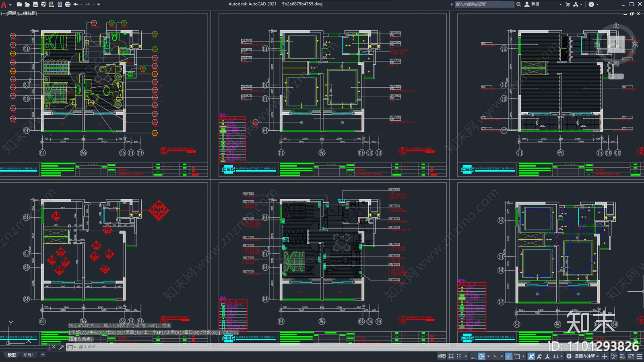Viewport: 644px width, 362px height.
Task: Click the annotation monitor plus icon
Action: (605, 356)
